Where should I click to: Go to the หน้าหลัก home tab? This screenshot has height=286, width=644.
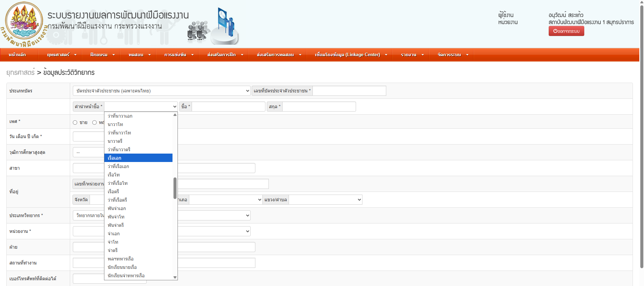click(17, 55)
